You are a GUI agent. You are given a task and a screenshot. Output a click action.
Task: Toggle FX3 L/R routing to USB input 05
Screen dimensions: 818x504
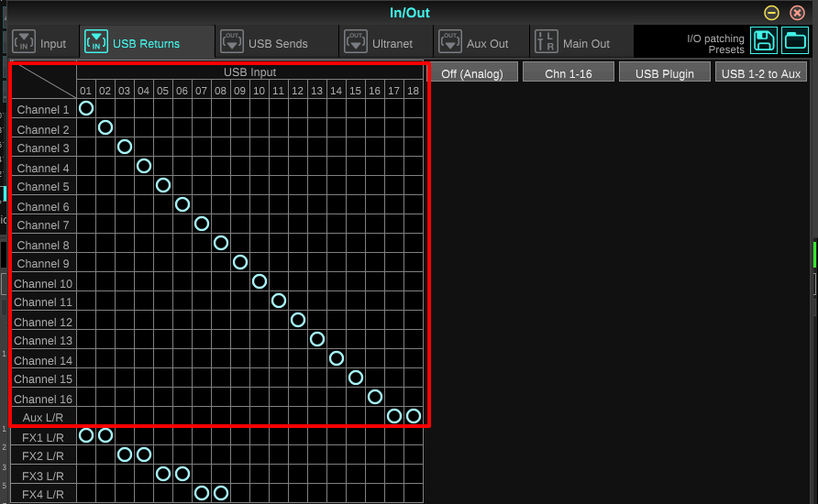[x=163, y=474]
